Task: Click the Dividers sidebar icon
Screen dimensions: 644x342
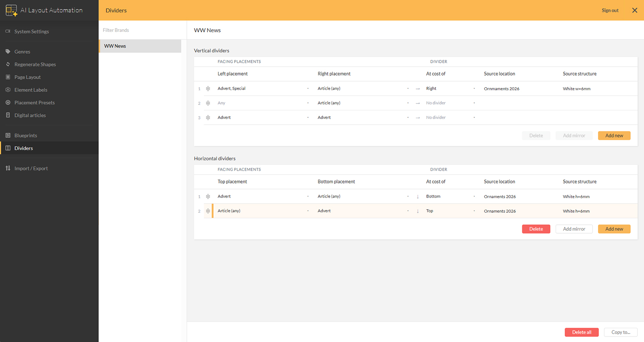Action: tap(8, 148)
